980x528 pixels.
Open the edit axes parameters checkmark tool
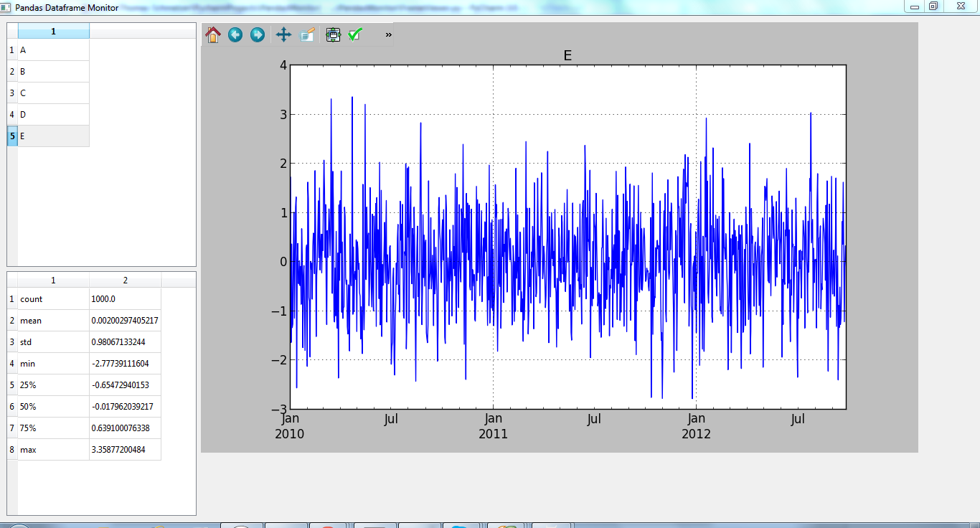pyautogui.click(x=355, y=34)
